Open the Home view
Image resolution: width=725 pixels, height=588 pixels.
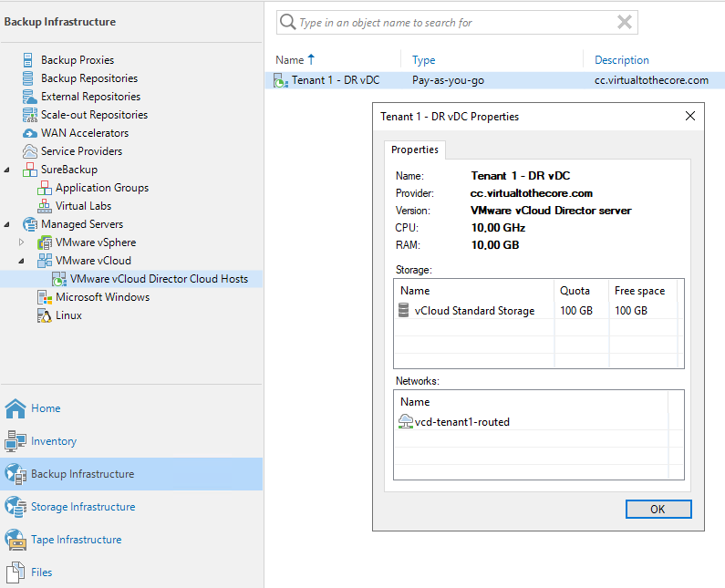tap(46, 408)
